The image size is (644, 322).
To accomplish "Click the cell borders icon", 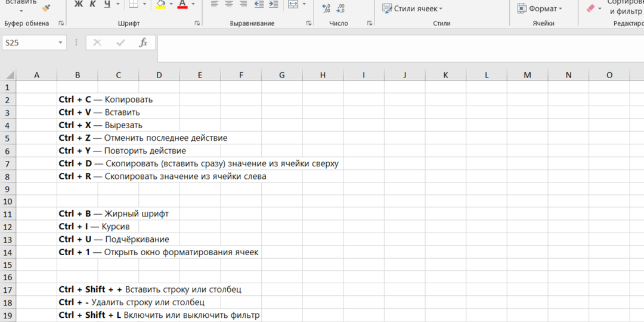I will click(134, 4).
